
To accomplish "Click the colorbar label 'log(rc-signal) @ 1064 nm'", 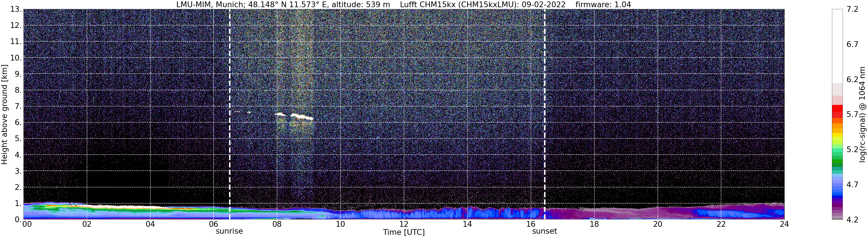I will (862, 114).
